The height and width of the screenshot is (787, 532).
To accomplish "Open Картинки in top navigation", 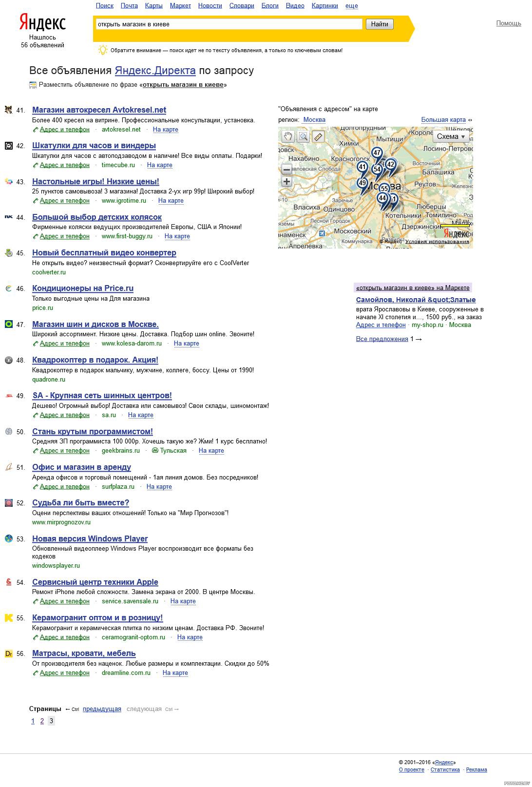I will click(325, 5).
